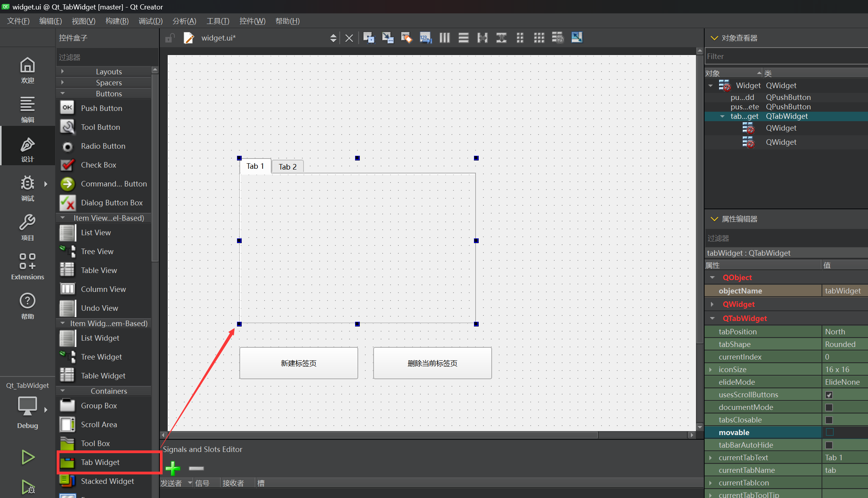Open the 构建(B) menu
This screenshot has height=498, width=868.
(x=117, y=21)
